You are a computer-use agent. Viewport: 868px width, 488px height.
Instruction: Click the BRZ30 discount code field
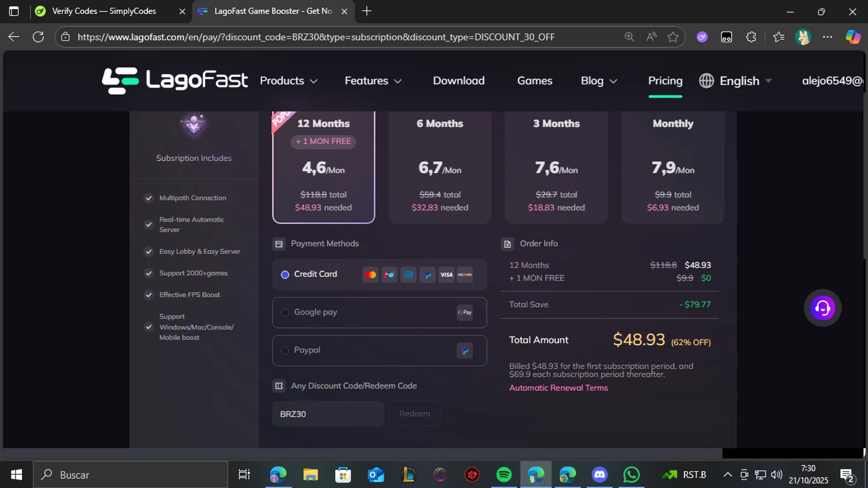328,414
